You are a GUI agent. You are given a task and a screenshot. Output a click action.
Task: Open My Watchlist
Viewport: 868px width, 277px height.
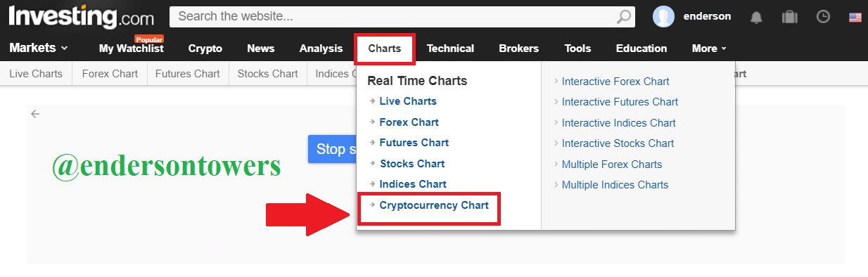tap(131, 49)
